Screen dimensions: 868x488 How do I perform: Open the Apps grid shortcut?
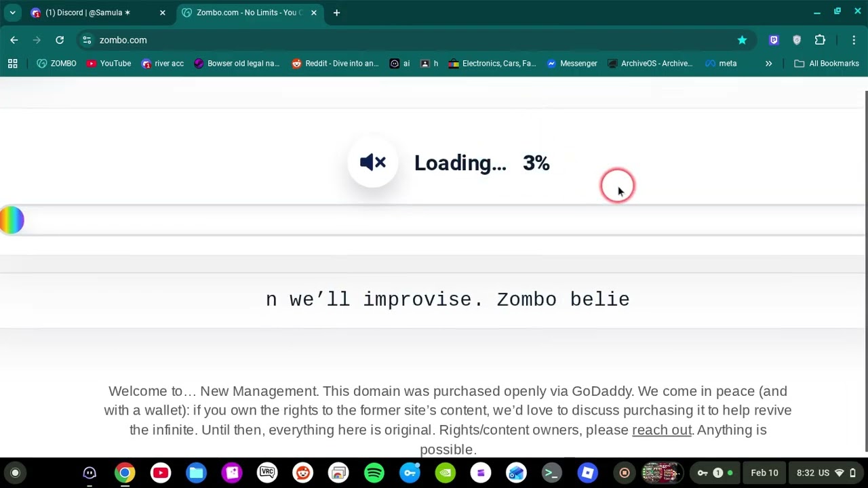click(x=12, y=63)
